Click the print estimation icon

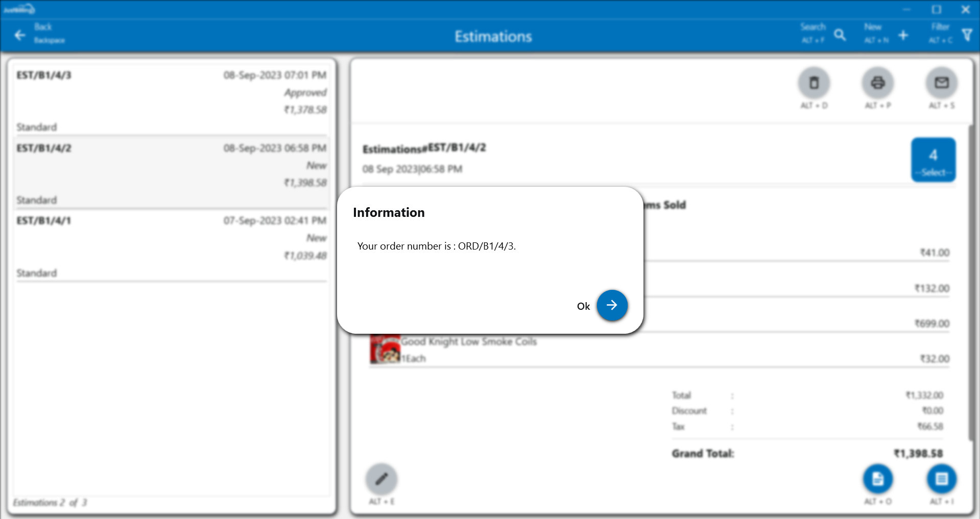877,83
